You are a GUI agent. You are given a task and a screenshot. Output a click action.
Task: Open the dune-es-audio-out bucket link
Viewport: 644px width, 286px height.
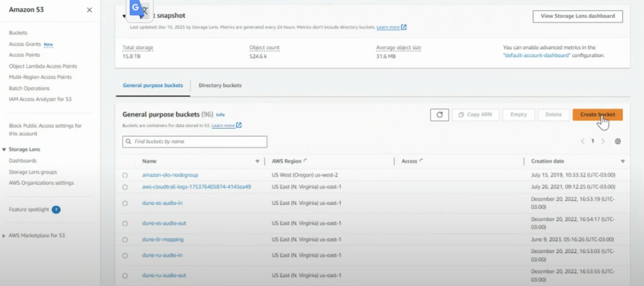click(x=164, y=223)
